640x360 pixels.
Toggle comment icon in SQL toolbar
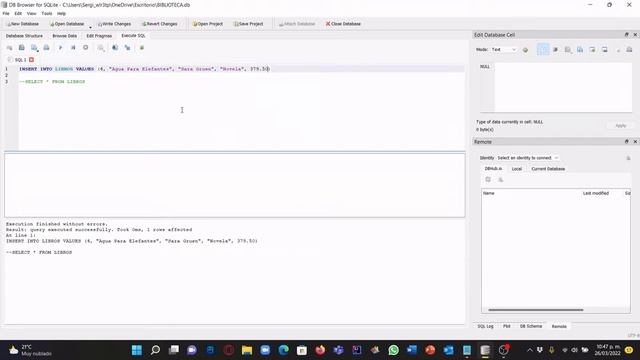pos(142,48)
